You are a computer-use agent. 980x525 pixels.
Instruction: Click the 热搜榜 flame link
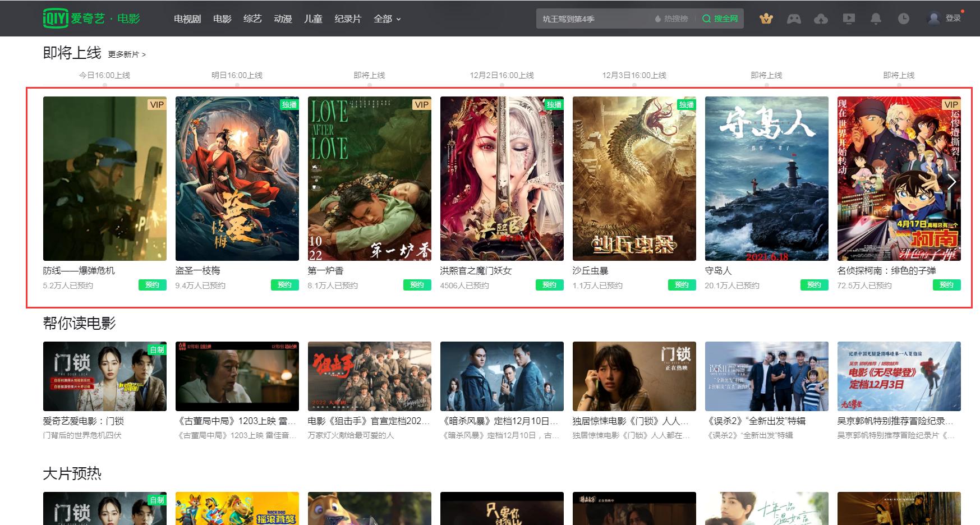tap(671, 19)
